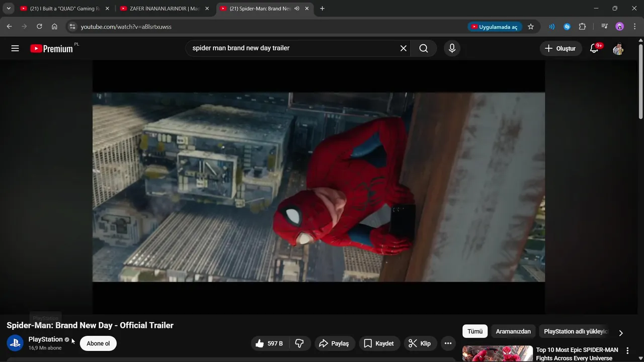Open the Chrome extensions puzzle menu
The width and height of the screenshot is (644, 362).
(x=582, y=27)
